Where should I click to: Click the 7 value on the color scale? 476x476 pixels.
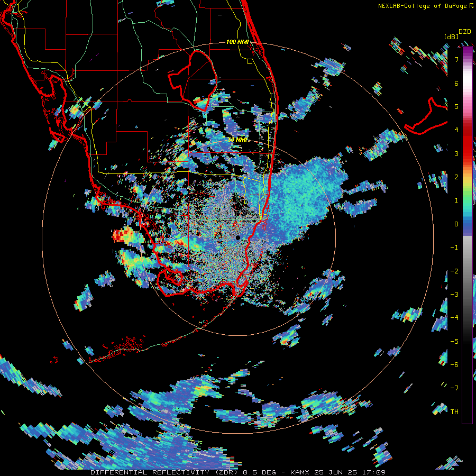pos(456,59)
